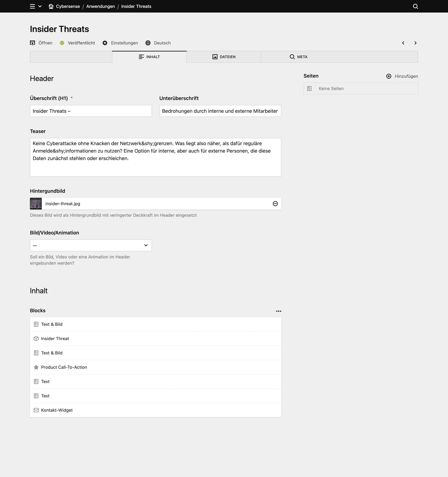Click the star icon of Product Call-To-Action
Viewport: 448px width, 477px height.
coord(36,367)
